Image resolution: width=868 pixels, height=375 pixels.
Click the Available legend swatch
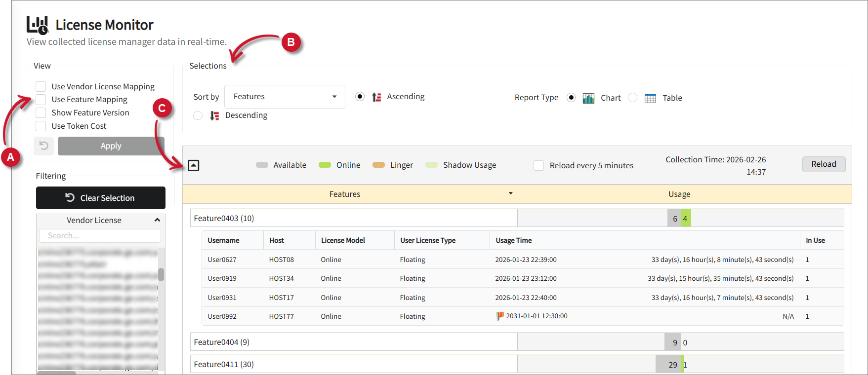tap(262, 165)
